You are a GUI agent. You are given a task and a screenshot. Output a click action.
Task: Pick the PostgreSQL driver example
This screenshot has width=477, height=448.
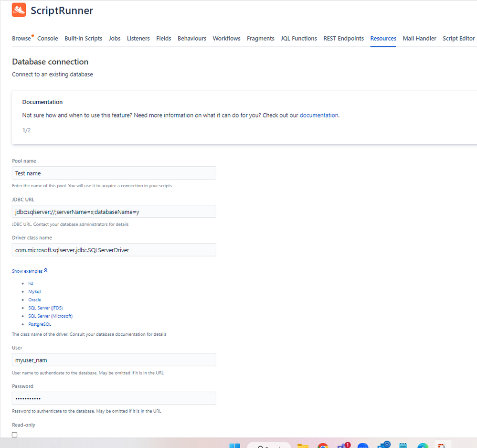pyautogui.click(x=40, y=324)
